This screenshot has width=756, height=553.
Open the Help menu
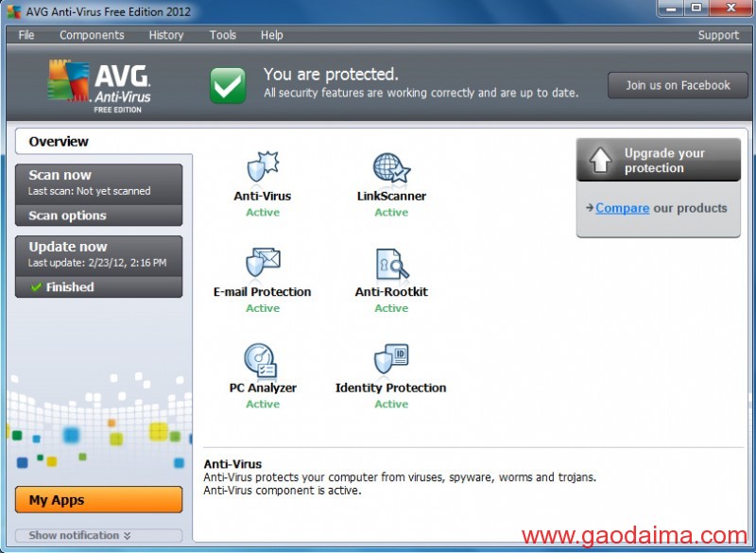pyautogui.click(x=271, y=35)
